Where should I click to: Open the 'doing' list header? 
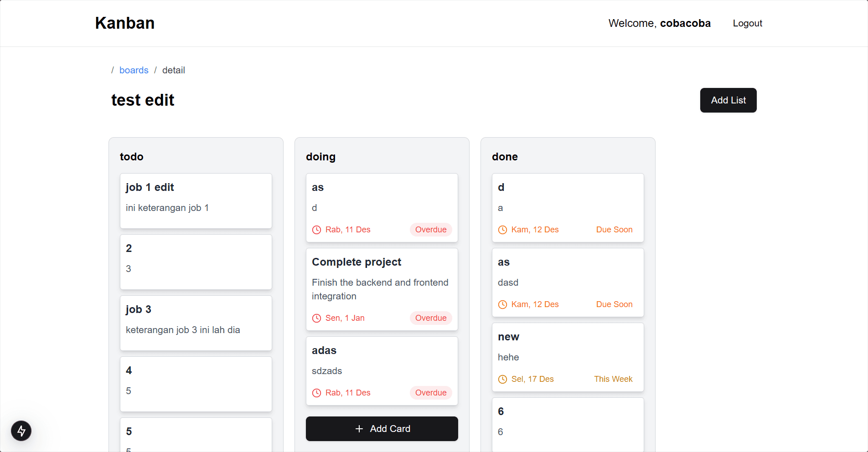point(320,157)
